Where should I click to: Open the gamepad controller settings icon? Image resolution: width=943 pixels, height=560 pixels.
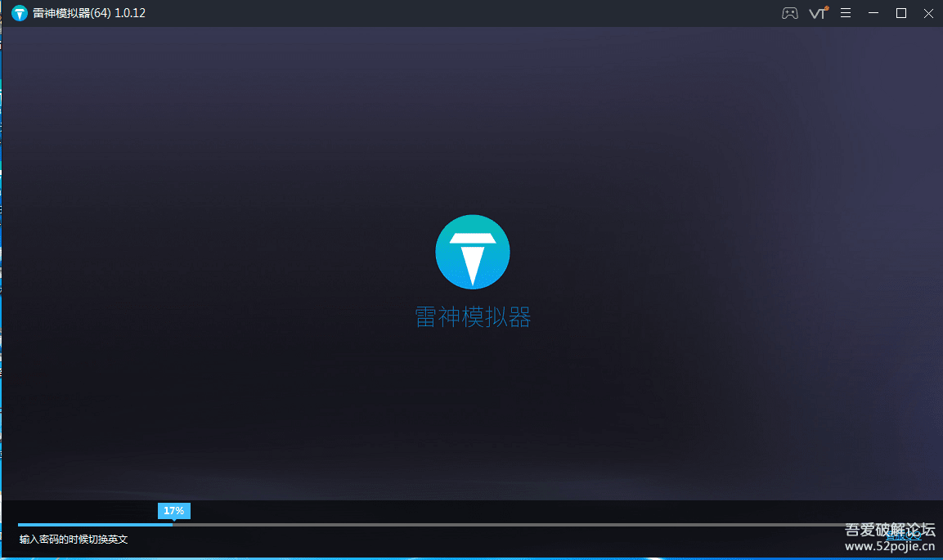(x=789, y=13)
